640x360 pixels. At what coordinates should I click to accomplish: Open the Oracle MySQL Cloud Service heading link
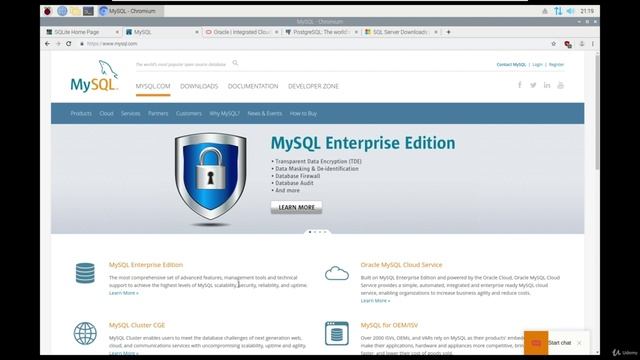(401, 265)
